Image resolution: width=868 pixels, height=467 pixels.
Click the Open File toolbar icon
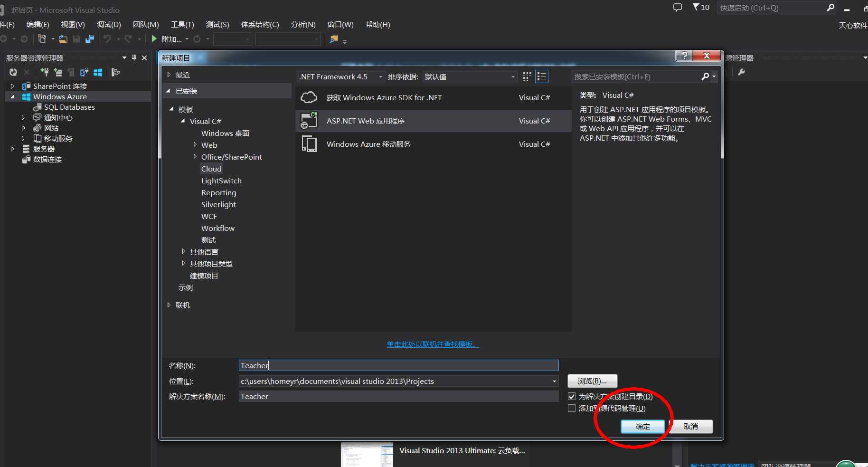click(63, 39)
